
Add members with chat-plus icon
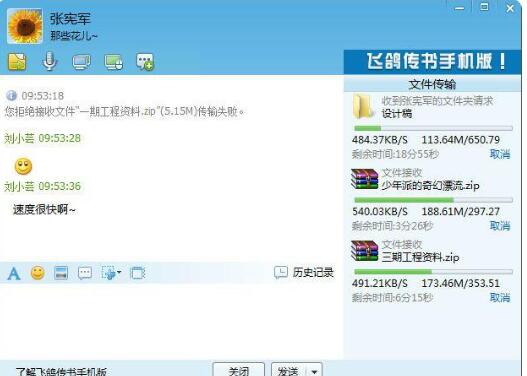coord(145,62)
